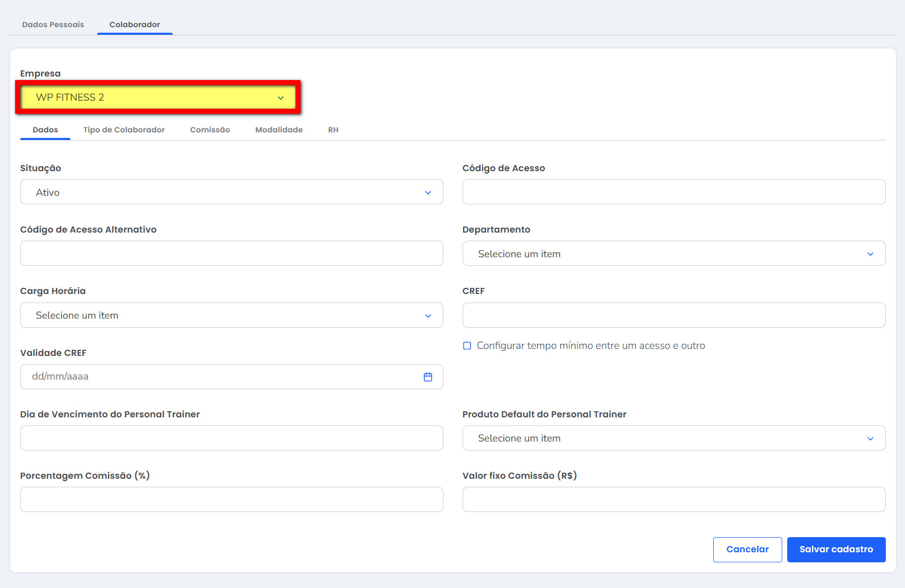Click the Salvar cadastro button

[x=836, y=549]
